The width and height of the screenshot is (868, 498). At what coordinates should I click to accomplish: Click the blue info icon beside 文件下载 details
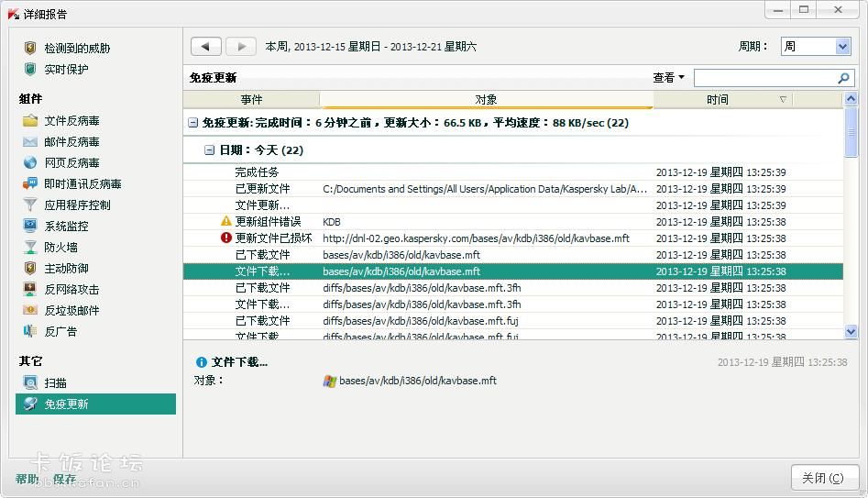[202, 362]
